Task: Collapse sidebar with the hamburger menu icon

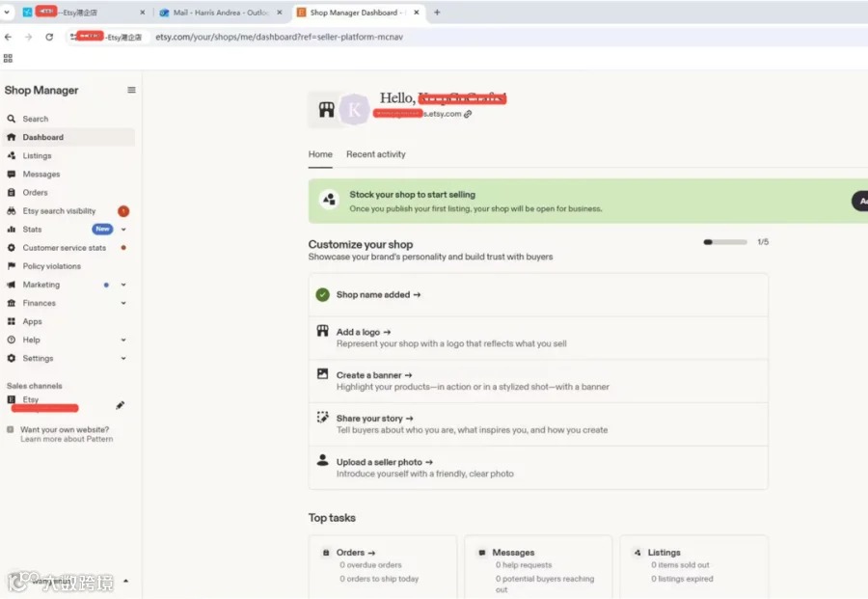Action: 131,90
